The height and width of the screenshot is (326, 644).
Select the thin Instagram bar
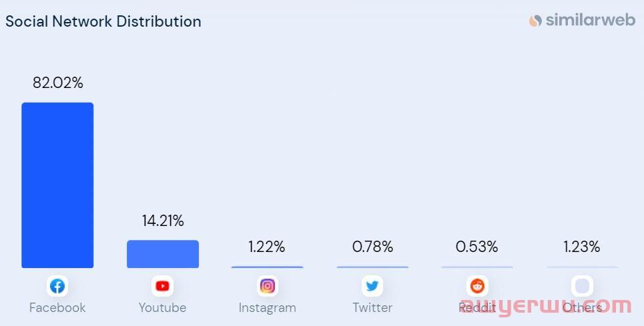click(268, 267)
